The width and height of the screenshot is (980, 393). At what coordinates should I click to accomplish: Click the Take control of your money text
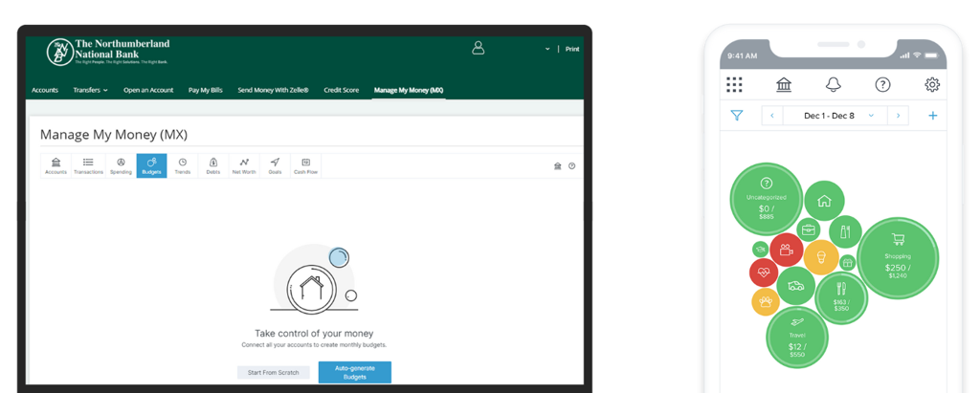[x=314, y=334]
